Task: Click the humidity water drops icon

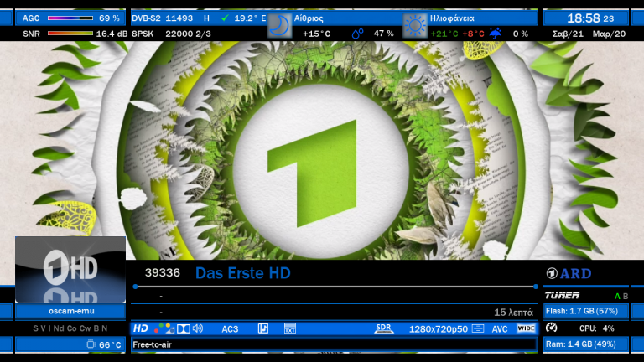Action: click(x=357, y=34)
